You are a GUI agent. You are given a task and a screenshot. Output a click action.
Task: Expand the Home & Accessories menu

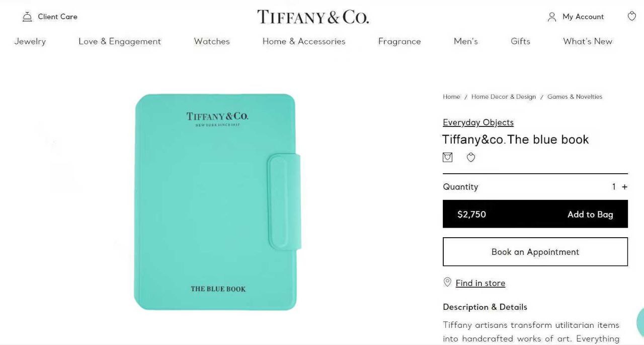(304, 41)
